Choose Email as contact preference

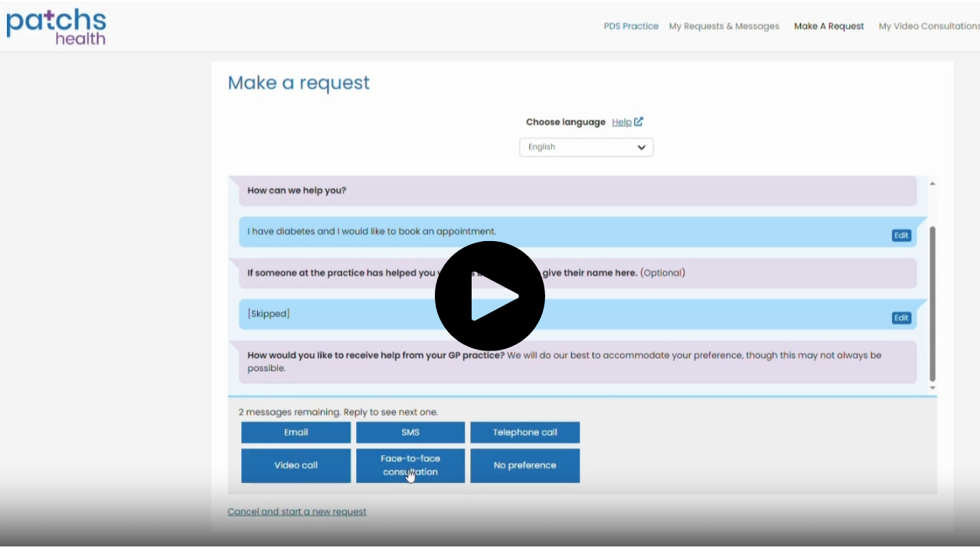click(296, 432)
